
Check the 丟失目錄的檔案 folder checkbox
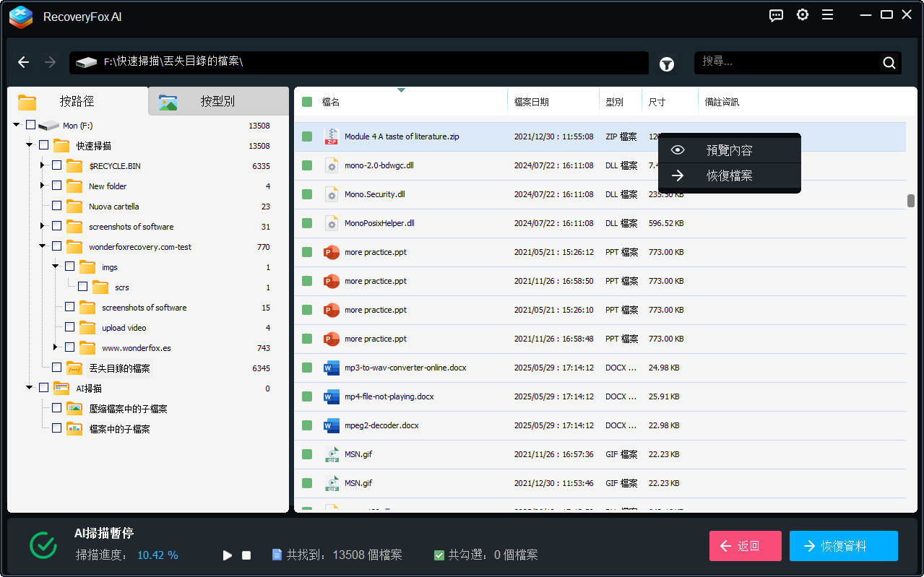[x=56, y=367]
